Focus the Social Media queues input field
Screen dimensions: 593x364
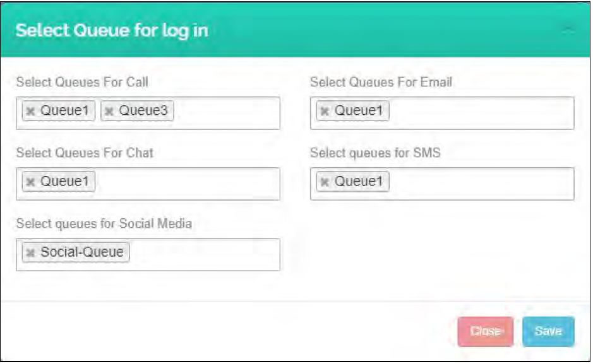point(202,254)
